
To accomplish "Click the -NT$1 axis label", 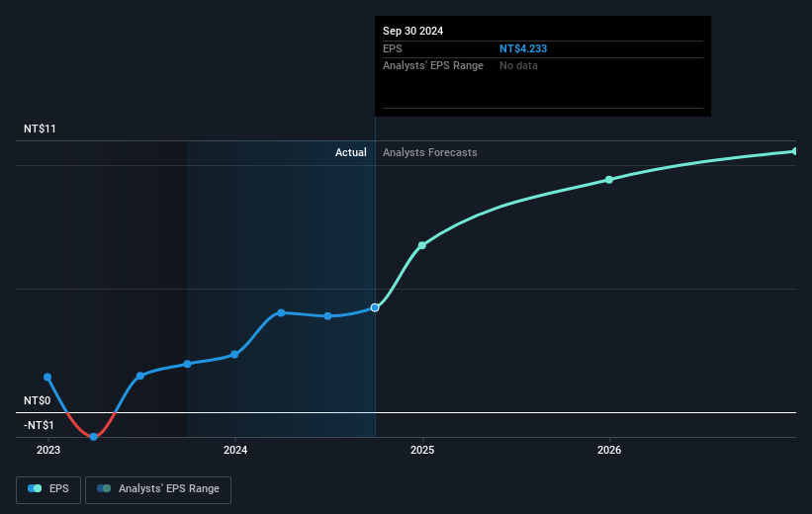I will pos(39,425).
